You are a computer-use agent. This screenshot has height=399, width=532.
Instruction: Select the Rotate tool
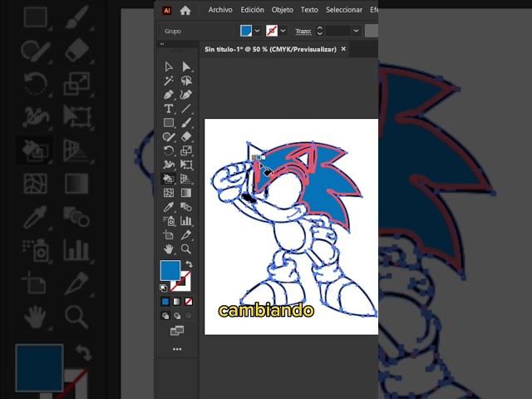(x=169, y=150)
